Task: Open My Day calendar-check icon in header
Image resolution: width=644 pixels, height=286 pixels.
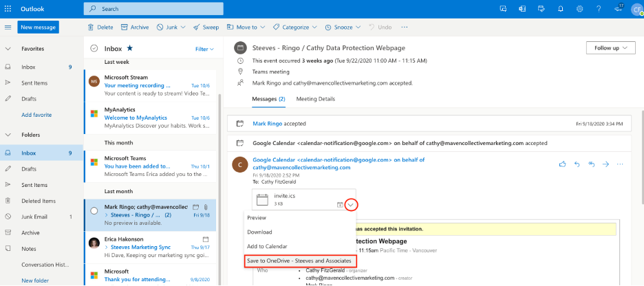Action: (x=541, y=9)
